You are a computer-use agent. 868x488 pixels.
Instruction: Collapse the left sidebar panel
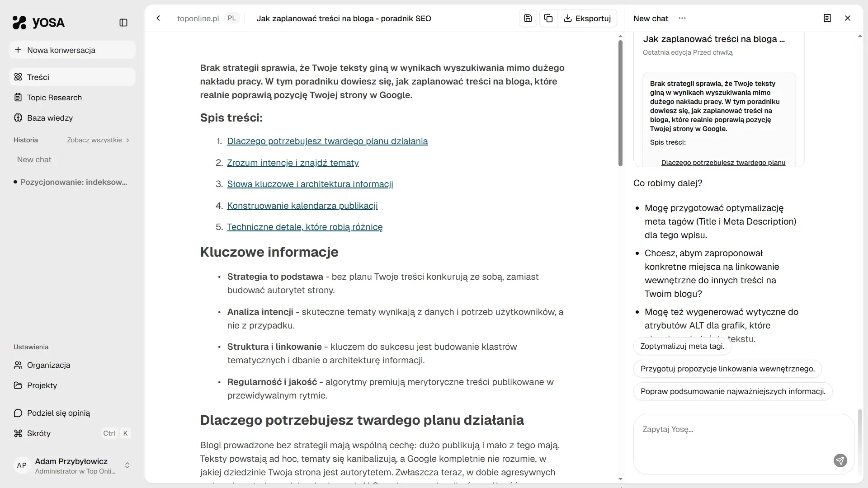[123, 23]
